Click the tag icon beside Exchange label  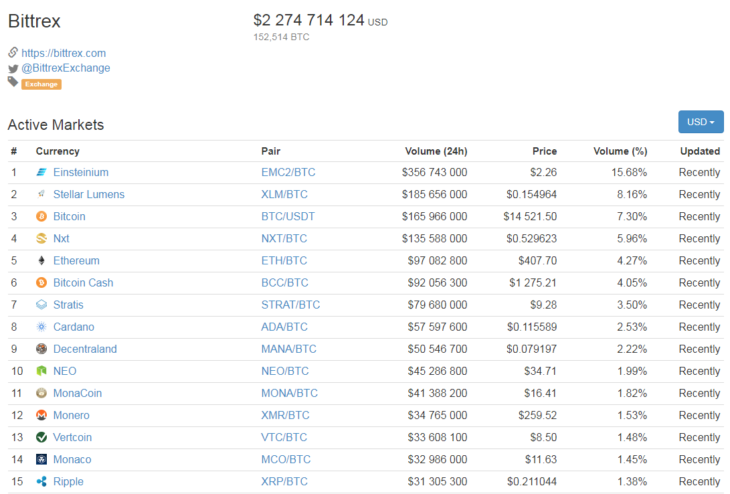click(x=13, y=82)
